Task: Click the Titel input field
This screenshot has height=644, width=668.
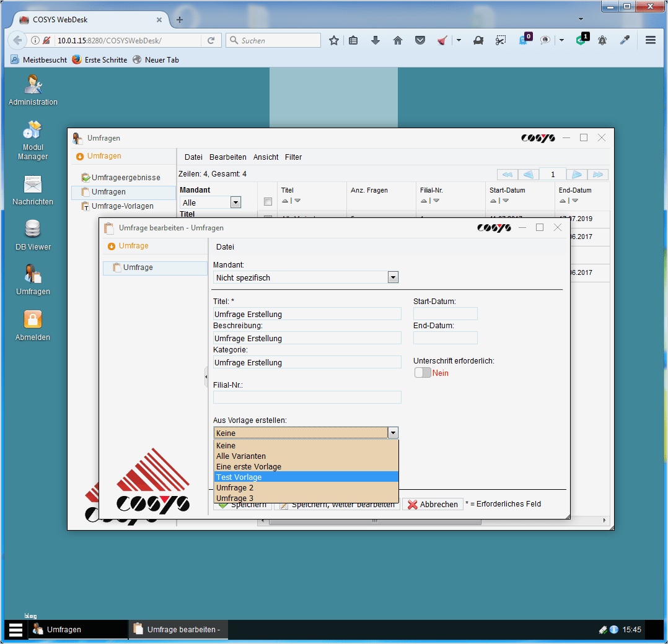Action: 307,314
